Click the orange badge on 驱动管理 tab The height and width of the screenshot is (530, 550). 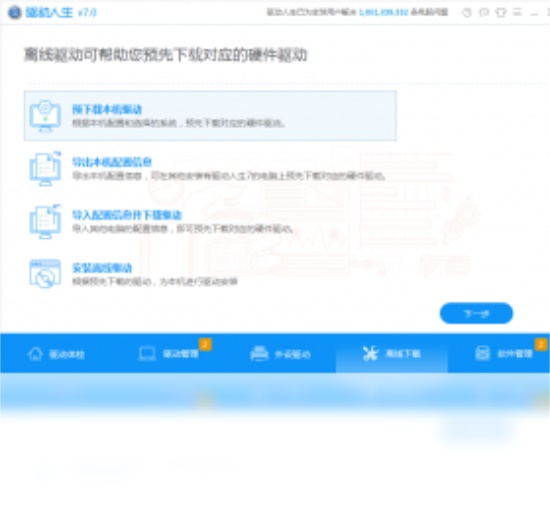point(205,344)
